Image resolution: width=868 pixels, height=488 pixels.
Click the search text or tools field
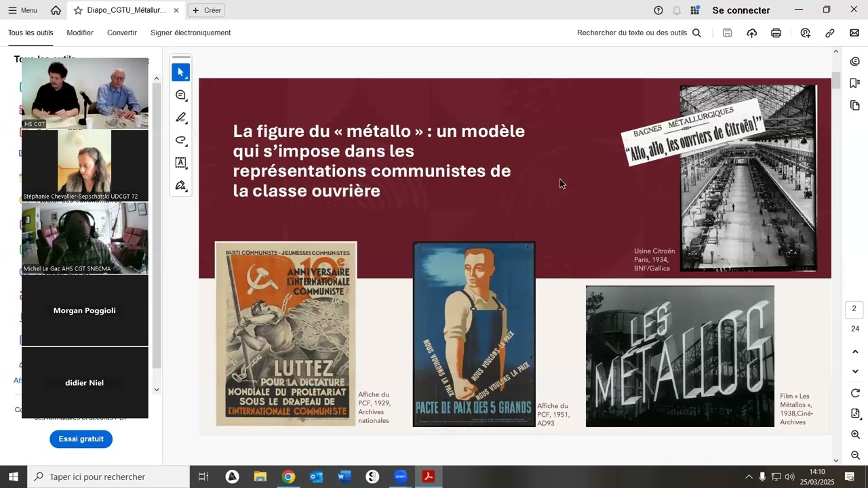(x=639, y=33)
